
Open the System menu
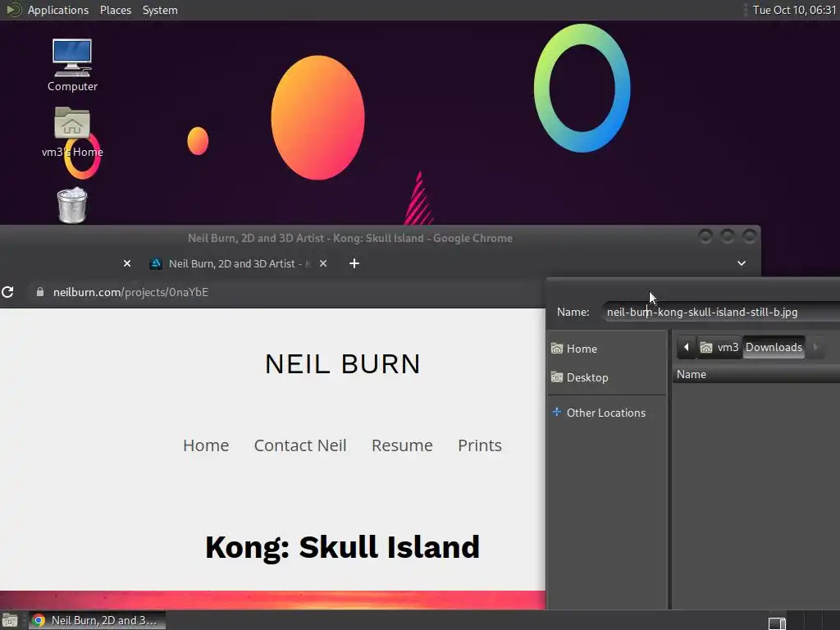(x=160, y=10)
